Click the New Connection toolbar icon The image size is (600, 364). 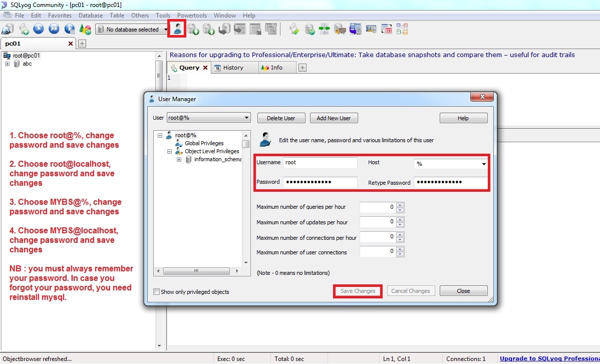pyautogui.click(x=8, y=29)
